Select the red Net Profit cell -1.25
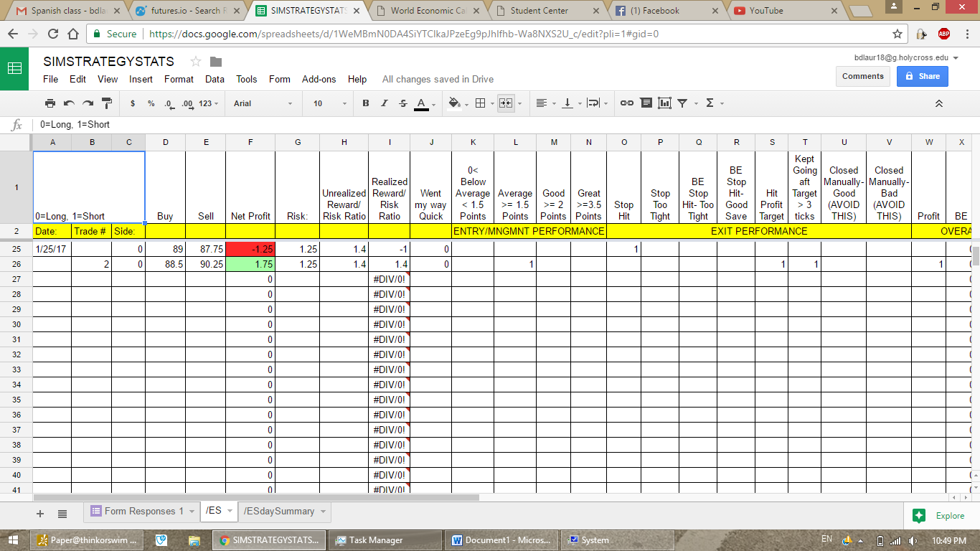Image resolution: width=980 pixels, height=551 pixels. pos(250,249)
